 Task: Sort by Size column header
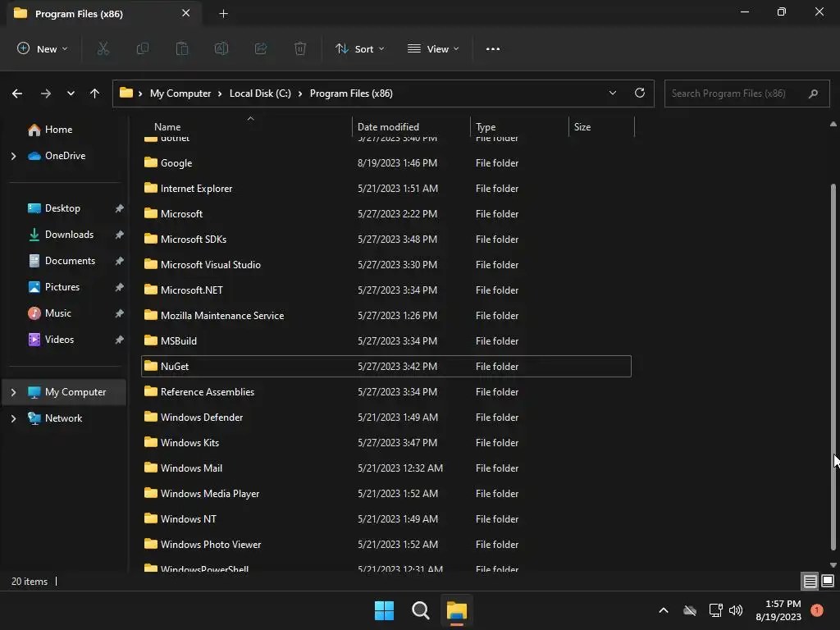coord(582,127)
